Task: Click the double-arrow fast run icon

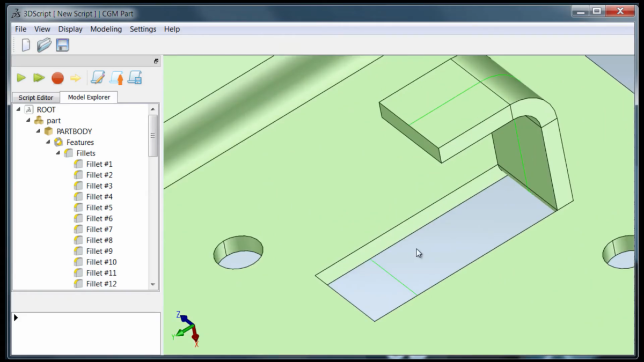Action: [39, 78]
